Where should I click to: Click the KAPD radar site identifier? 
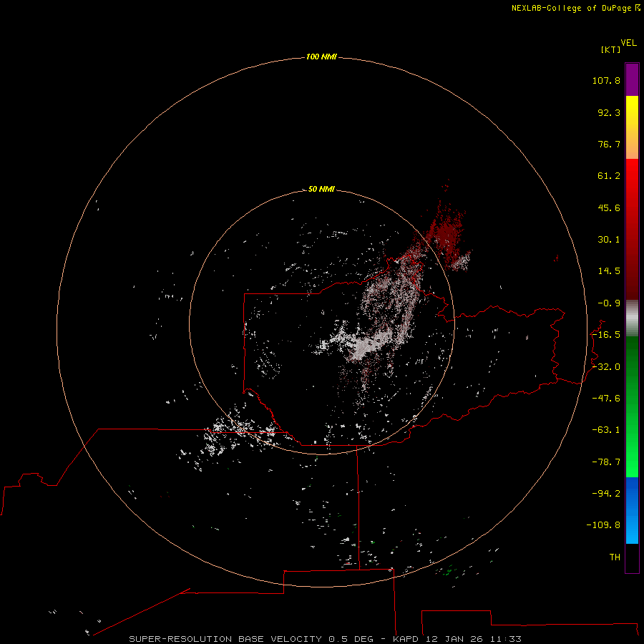point(406,639)
